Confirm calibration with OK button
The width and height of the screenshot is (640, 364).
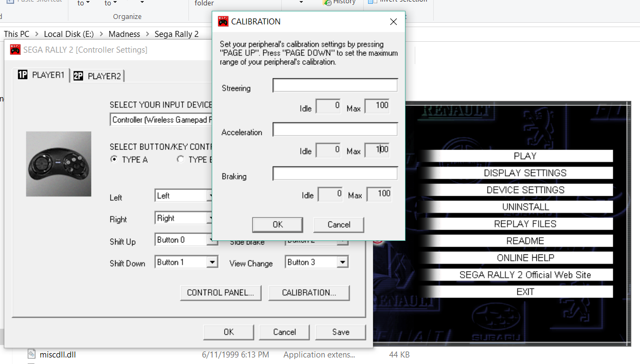[277, 225]
